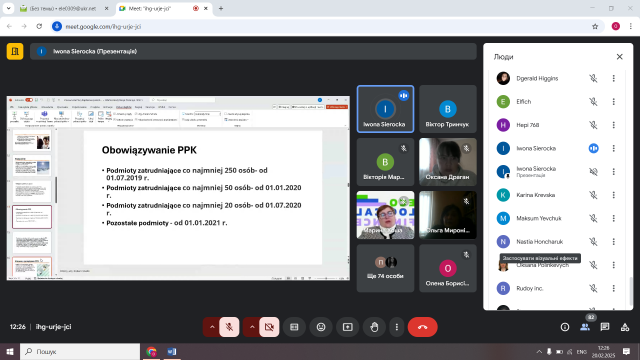Viewport: 640px width, 360px height.
Task: Switch to the ukr.net mail tab
Action: pos(64,8)
